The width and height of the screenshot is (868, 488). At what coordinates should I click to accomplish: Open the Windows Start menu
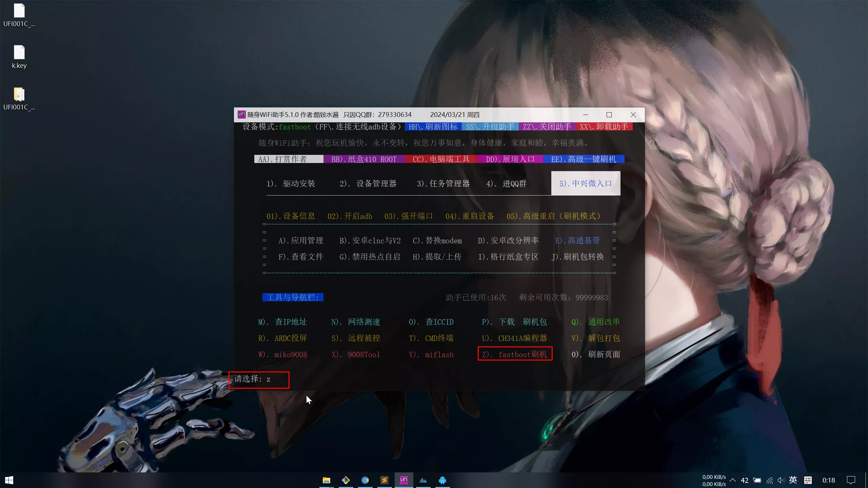[x=9, y=480]
